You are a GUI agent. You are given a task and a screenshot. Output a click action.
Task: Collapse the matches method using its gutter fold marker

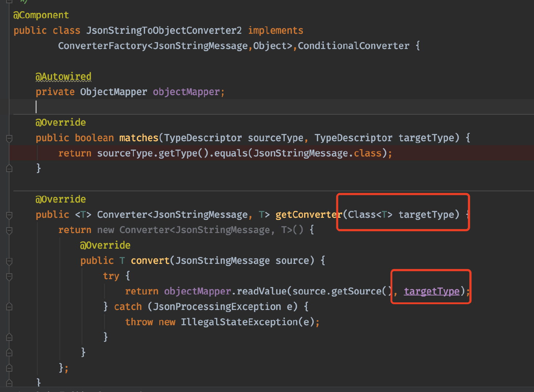(x=9, y=138)
